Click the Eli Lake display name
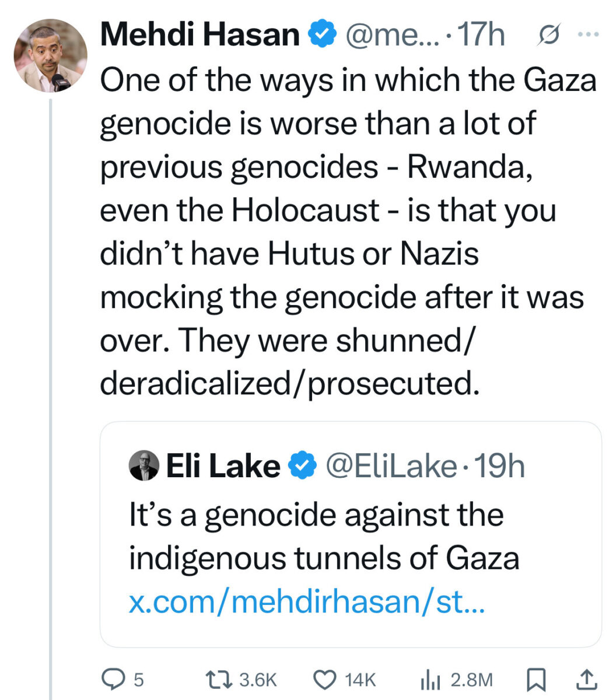Viewport: 616px width, 700px height. coord(223,466)
